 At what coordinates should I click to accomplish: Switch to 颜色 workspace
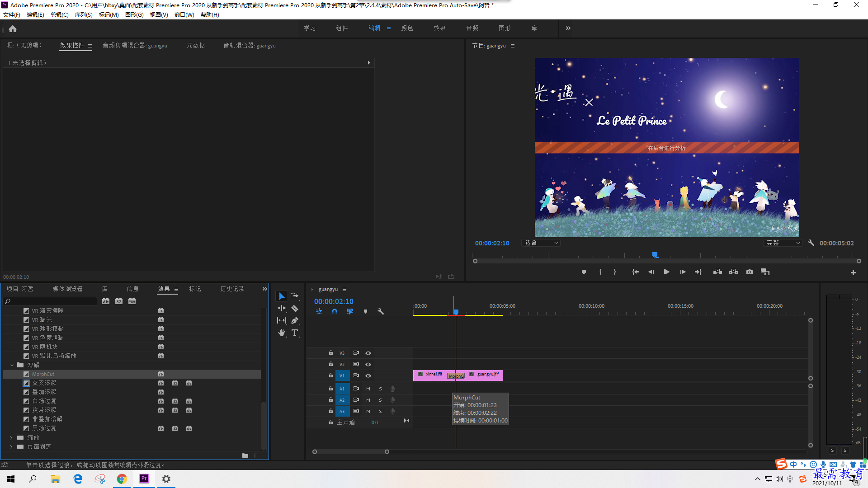coord(407,28)
